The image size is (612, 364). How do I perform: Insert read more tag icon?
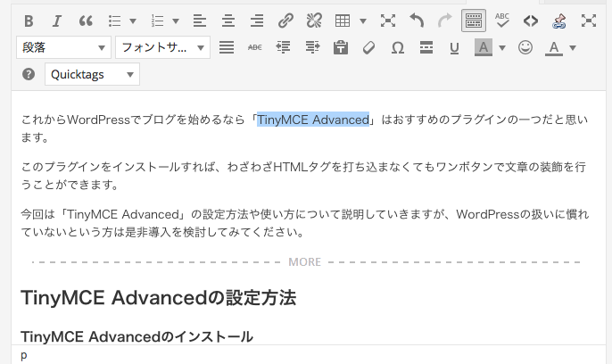[426, 47]
